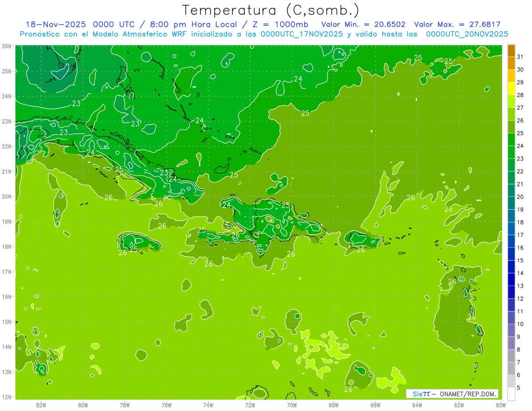Screen dimensions: 532x411
Task: Select the gray legend swatch between values 6 and 7
Action: [x=511, y=368]
